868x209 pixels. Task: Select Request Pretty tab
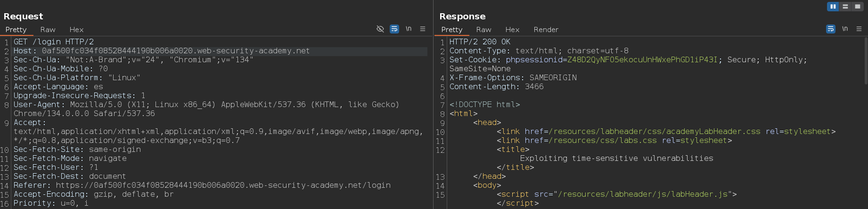tap(16, 30)
